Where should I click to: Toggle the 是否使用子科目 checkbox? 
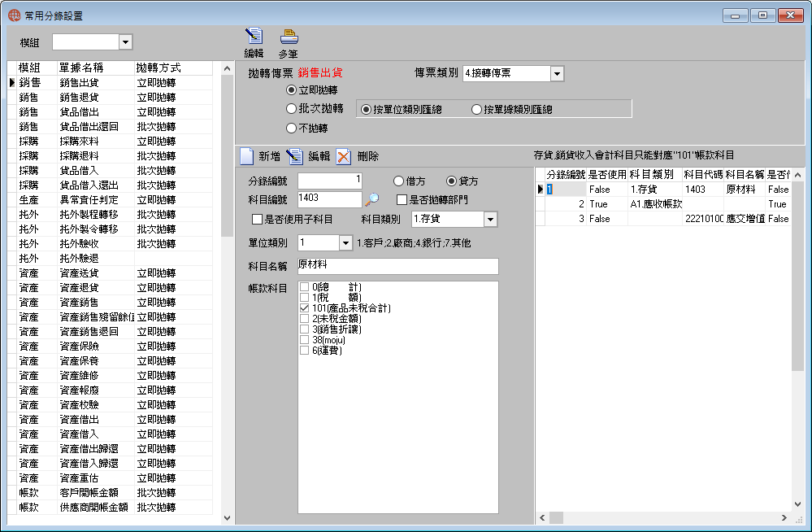pyautogui.click(x=257, y=220)
